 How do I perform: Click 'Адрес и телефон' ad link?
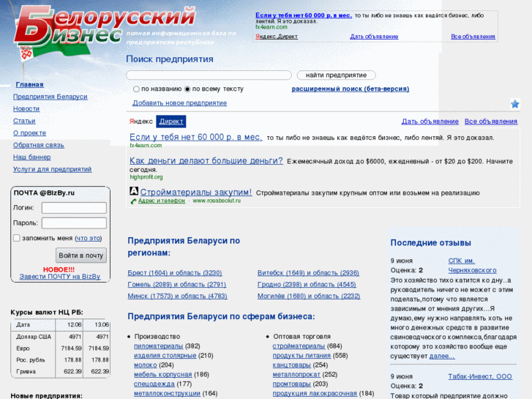tap(162, 201)
